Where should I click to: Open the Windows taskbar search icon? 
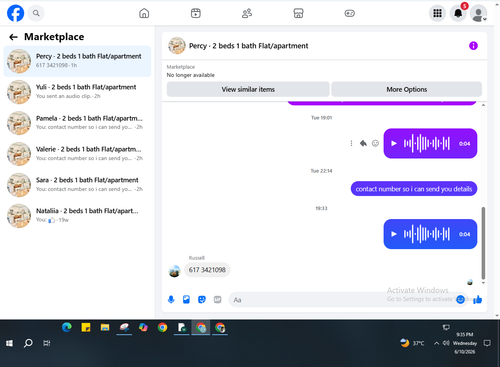28,343
